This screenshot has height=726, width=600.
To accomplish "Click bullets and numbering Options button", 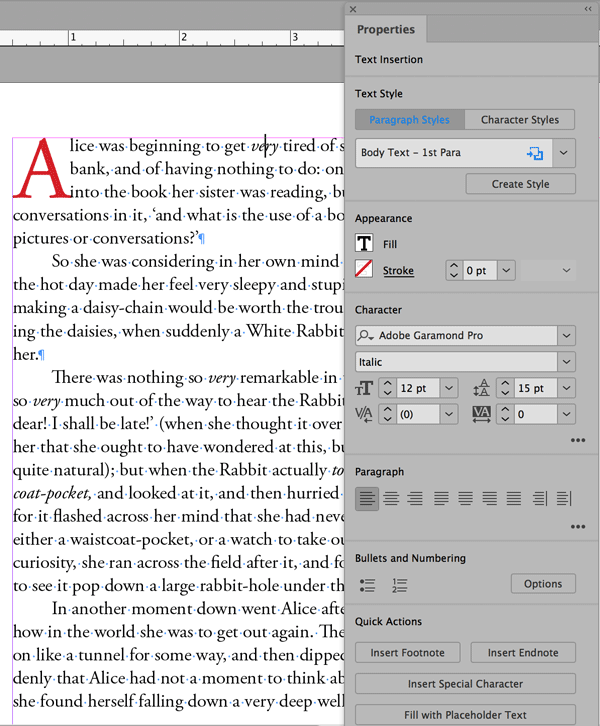I will pos(543,583).
